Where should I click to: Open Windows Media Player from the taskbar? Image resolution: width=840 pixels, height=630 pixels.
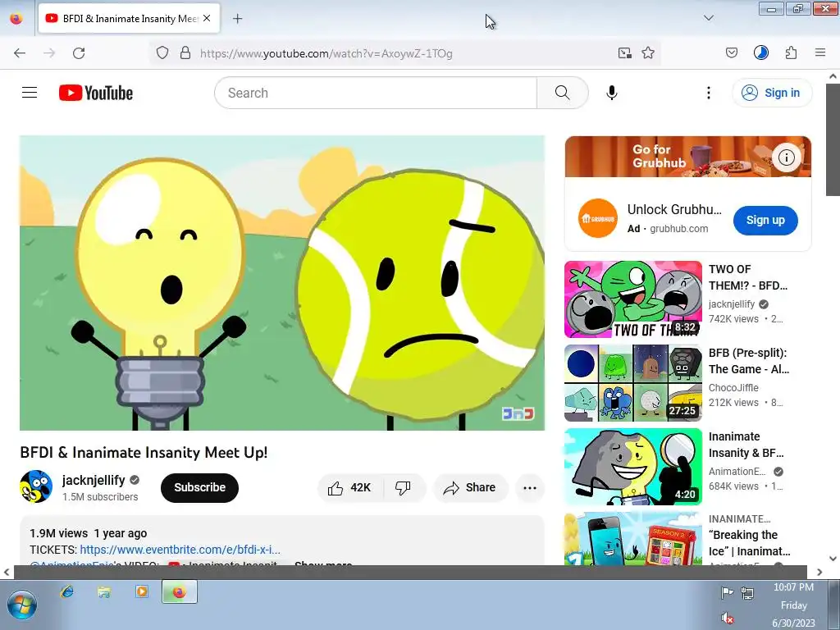point(142,591)
